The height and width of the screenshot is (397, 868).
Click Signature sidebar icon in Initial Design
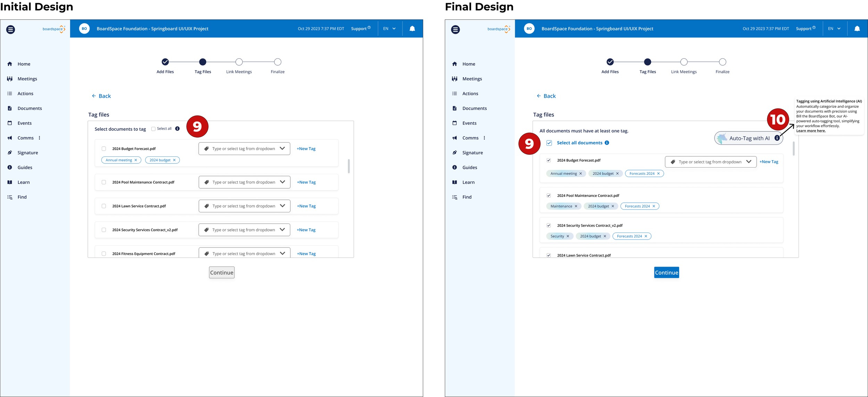[x=10, y=153]
